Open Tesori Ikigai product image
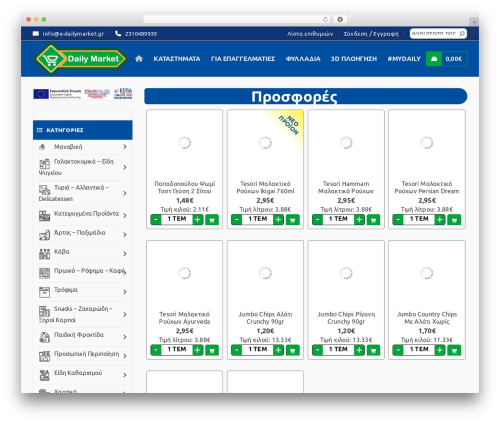This screenshot has height=423, width=500. [265, 143]
